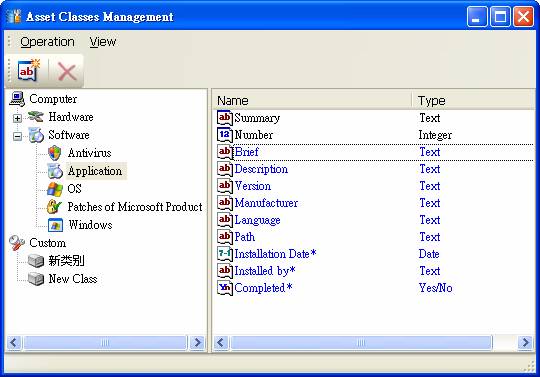Click right arrow of attribute list scrollbar

(526, 343)
